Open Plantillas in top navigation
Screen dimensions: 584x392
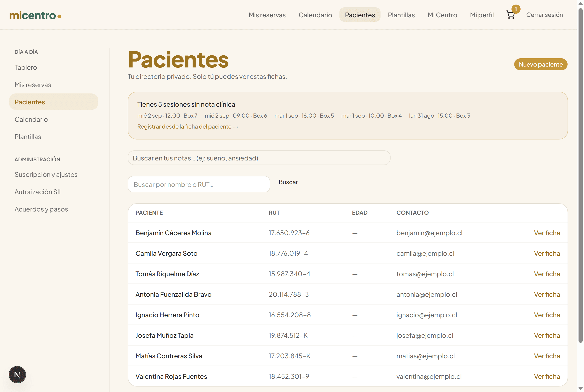tap(401, 15)
